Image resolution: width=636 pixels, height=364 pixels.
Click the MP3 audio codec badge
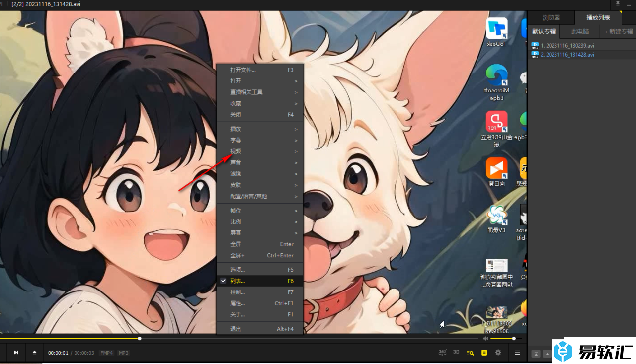click(123, 353)
